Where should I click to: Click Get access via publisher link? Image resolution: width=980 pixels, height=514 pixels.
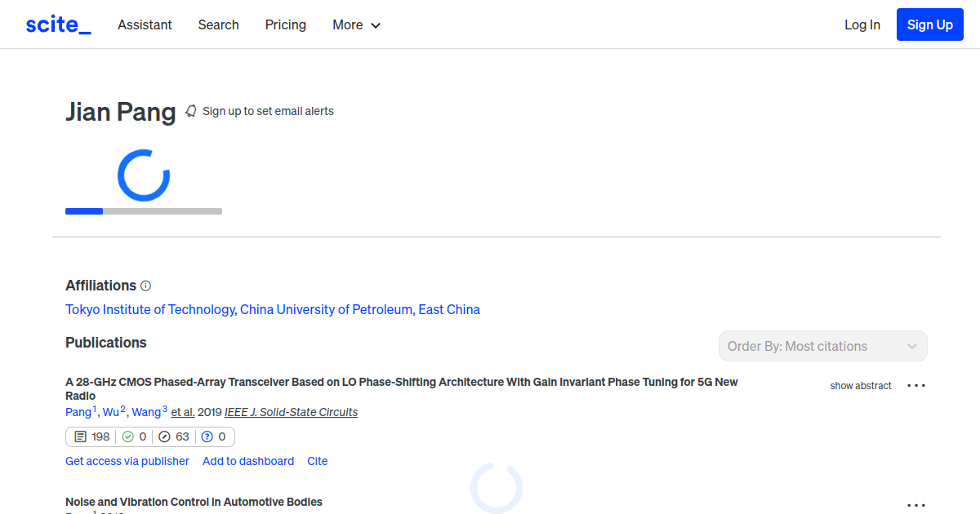point(127,461)
